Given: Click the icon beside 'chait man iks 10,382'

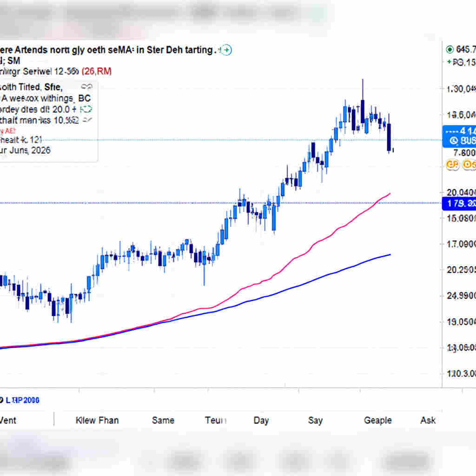Looking at the screenshot, I should (x=86, y=121).
